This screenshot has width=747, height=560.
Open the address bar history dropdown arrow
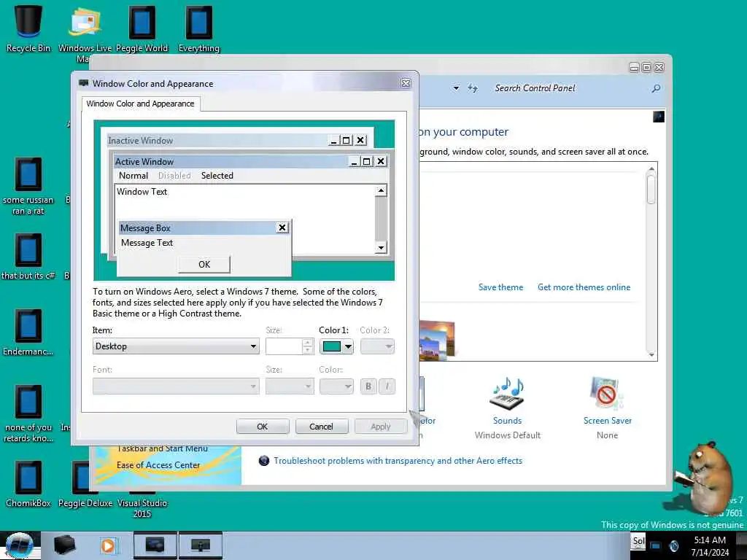[456, 87]
